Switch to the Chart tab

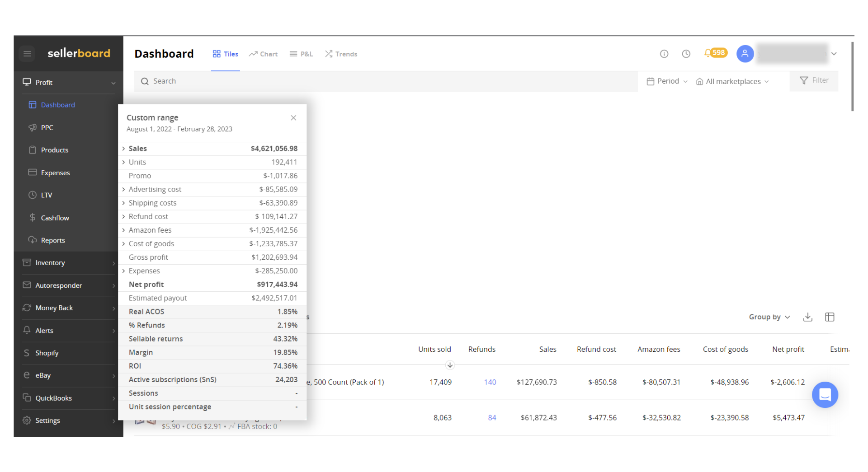pos(263,54)
